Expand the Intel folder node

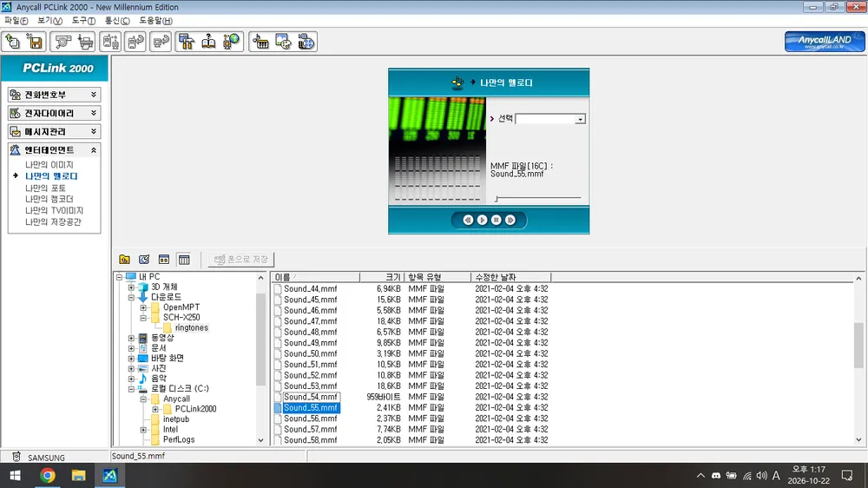[x=143, y=430]
